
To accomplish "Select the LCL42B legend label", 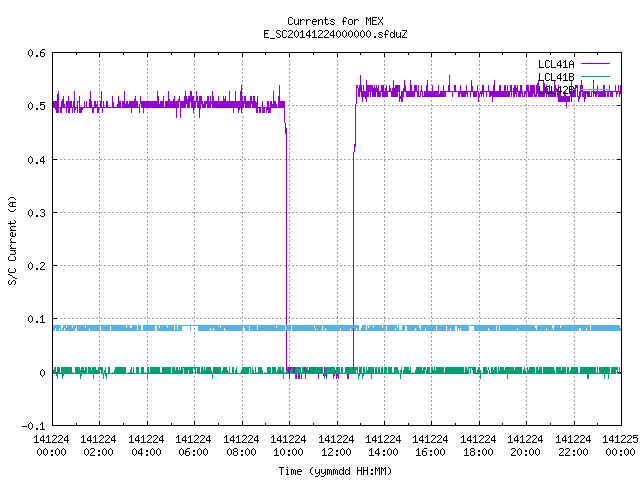I will [x=556, y=90].
